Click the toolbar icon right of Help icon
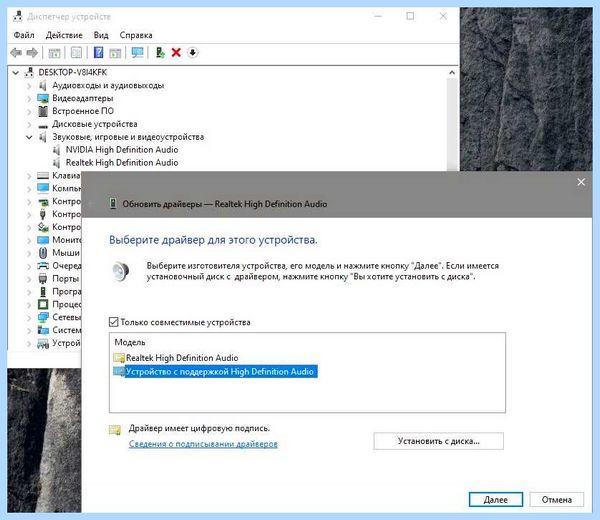Screen dimensions: 600x520 tap(115, 53)
